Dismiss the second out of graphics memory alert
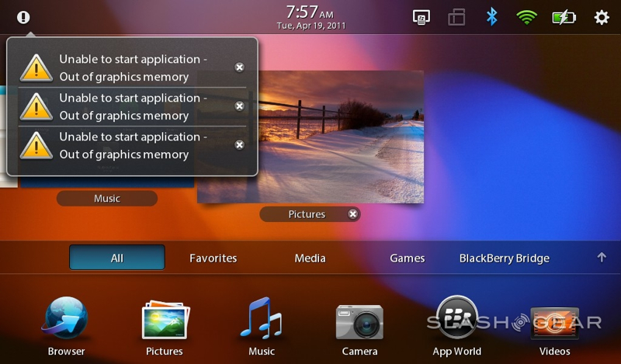The image size is (621, 364). click(x=239, y=106)
